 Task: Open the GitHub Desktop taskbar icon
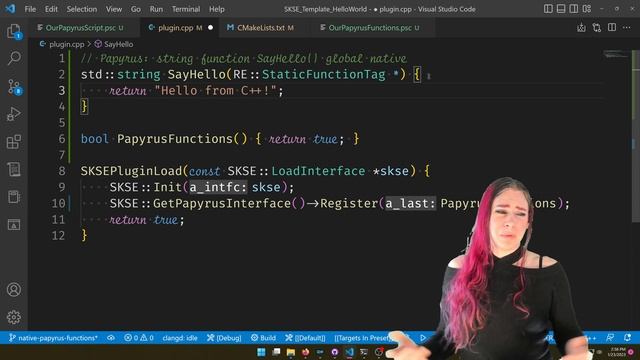point(335,352)
